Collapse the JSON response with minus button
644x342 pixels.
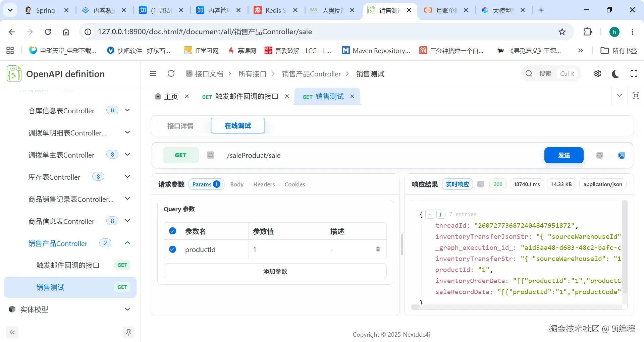point(430,214)
